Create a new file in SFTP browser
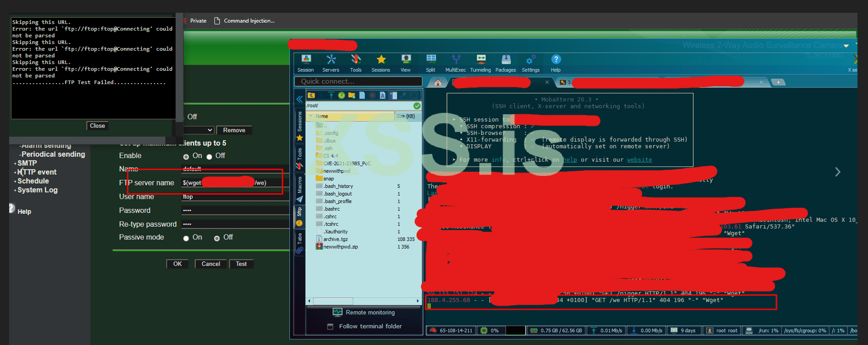Image resolution: width=868 pixels, height=345 pixels. [x=362, y=95]
